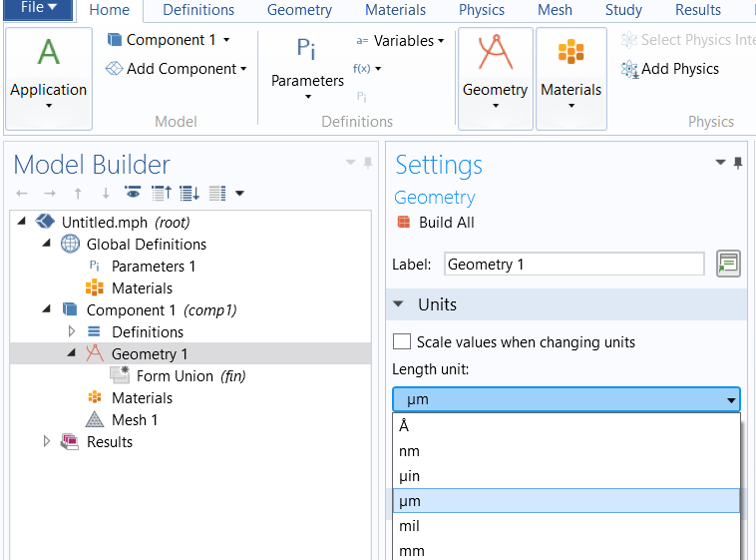Expand the Definitions tree node
Image resolution: width=756 pixels, height=560 pixels.
(72, 331)
